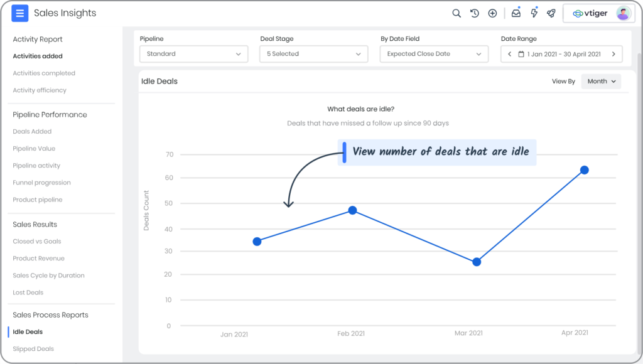Open the calendar icon in Date Range
Screen dimensions: 643x364
point(521,54)
